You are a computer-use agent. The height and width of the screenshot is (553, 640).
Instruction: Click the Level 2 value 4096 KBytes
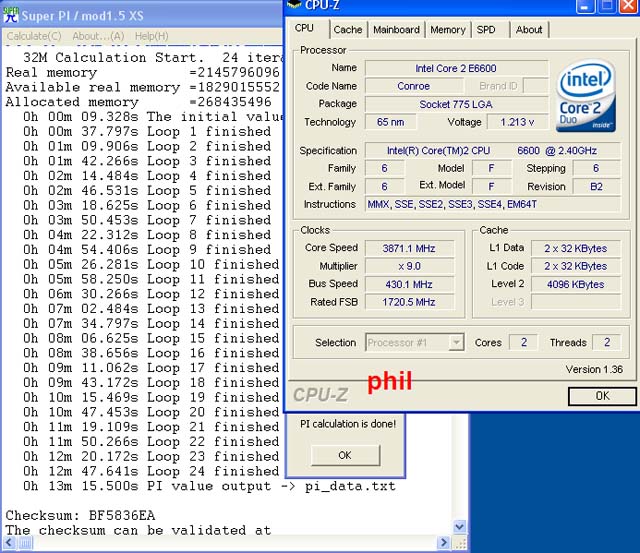pyautogui.click(x=576, y=284)
